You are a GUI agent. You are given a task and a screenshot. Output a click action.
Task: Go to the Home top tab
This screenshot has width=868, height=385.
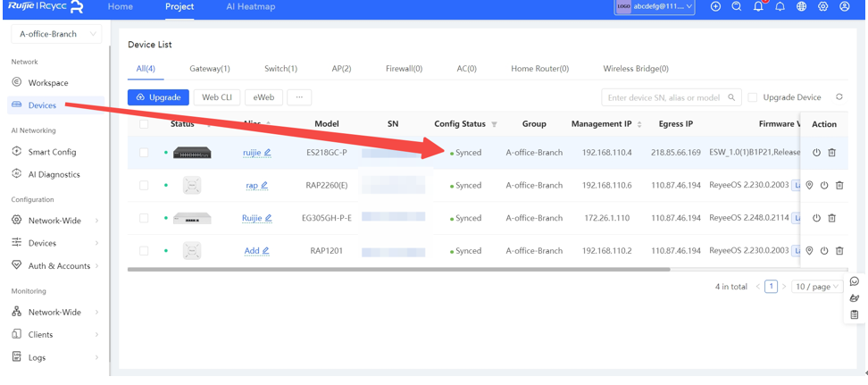point(121,7)
